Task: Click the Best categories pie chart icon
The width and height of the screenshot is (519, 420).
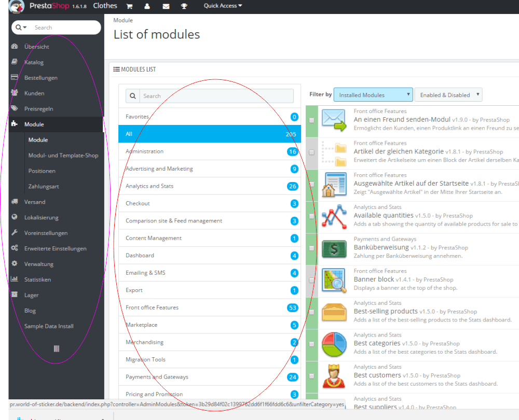Action: (334, 345)
